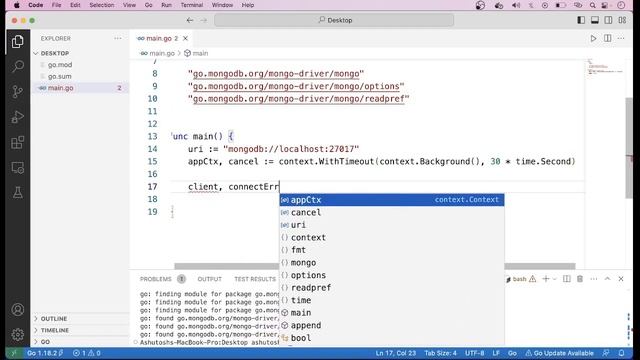Viewport: 640px width, 360px height.
Task: Open the Run menu
Action: tap(166, 5)
